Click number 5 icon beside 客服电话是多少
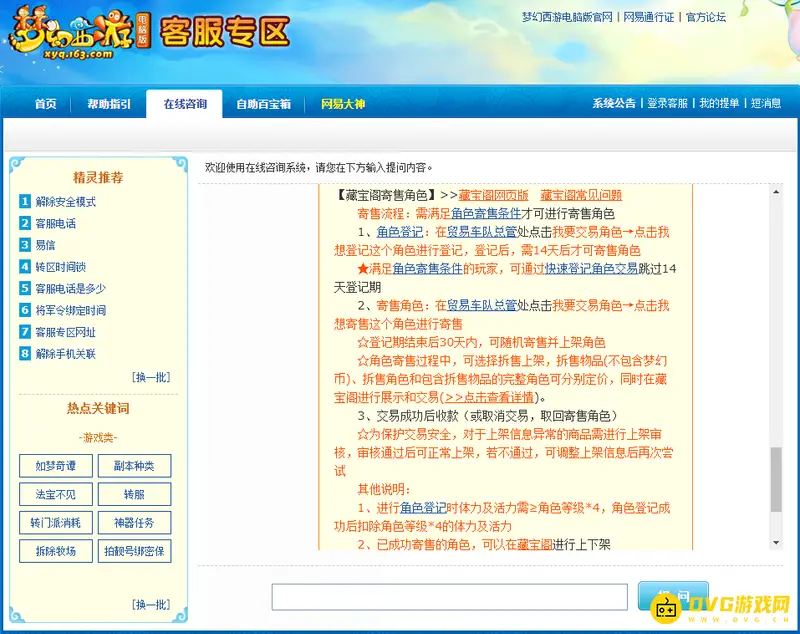The height and width of the screenshot is (634, 800). 24,288
